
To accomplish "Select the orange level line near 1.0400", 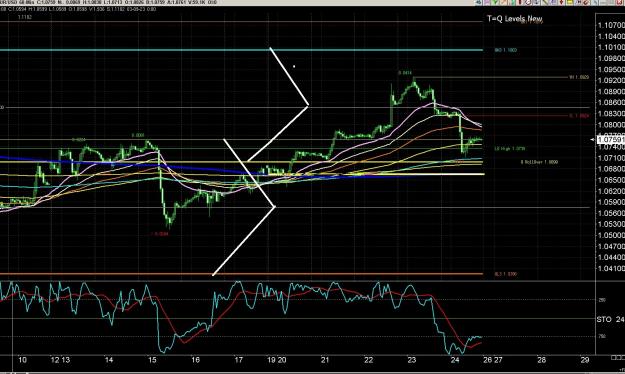I will 241,274.
